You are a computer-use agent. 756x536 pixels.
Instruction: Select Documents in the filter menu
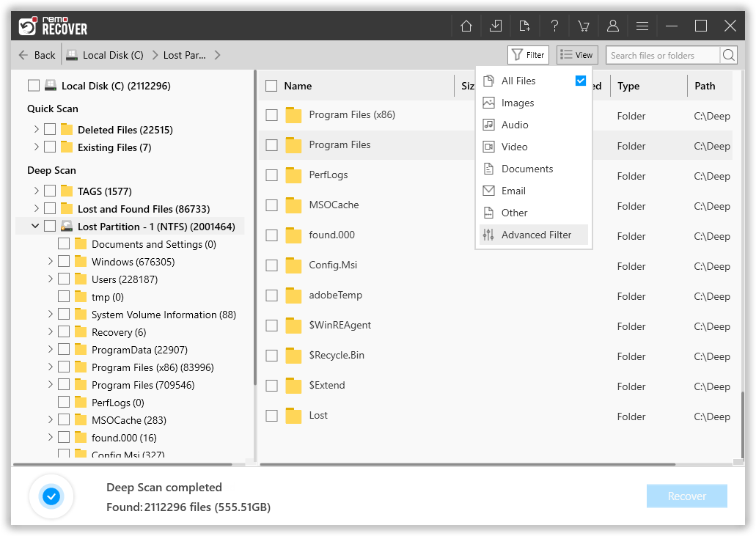coord(533,169)
